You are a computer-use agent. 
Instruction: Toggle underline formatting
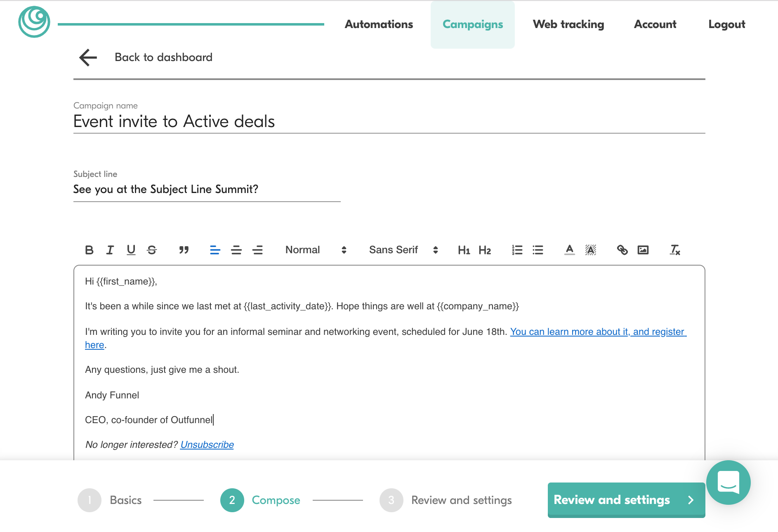coord(131,250)
